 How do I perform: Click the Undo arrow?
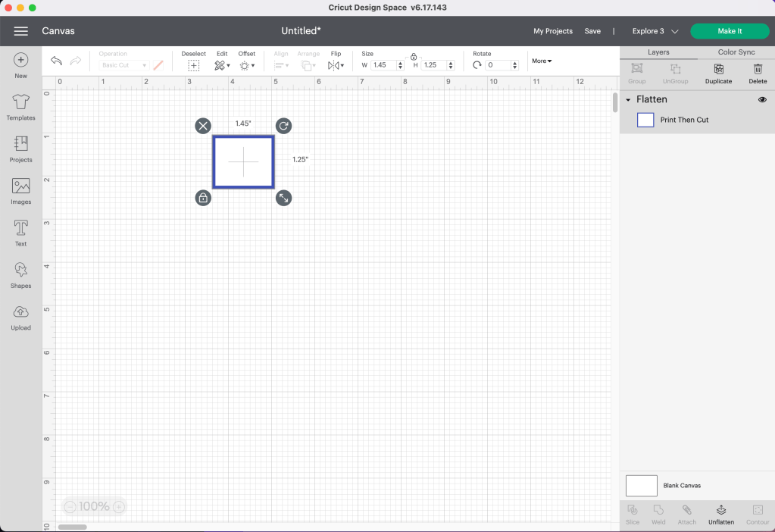pyautogui.click(x=56, y=61)
